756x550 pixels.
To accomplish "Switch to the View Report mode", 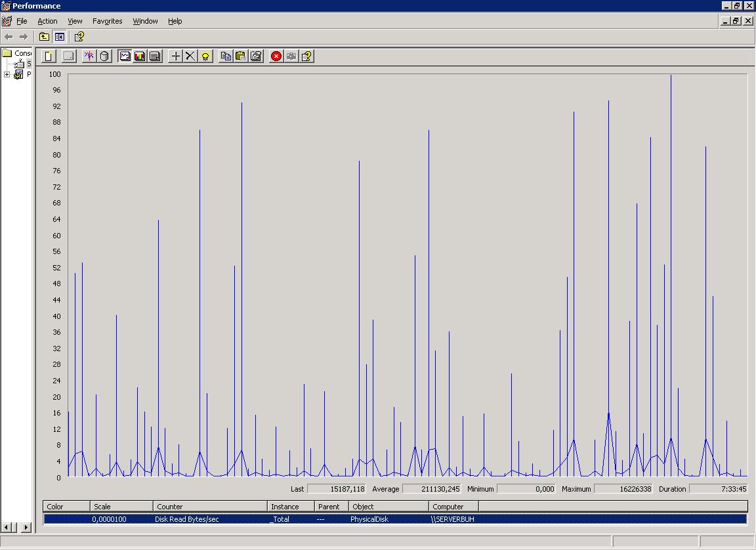I will (155, 56).
